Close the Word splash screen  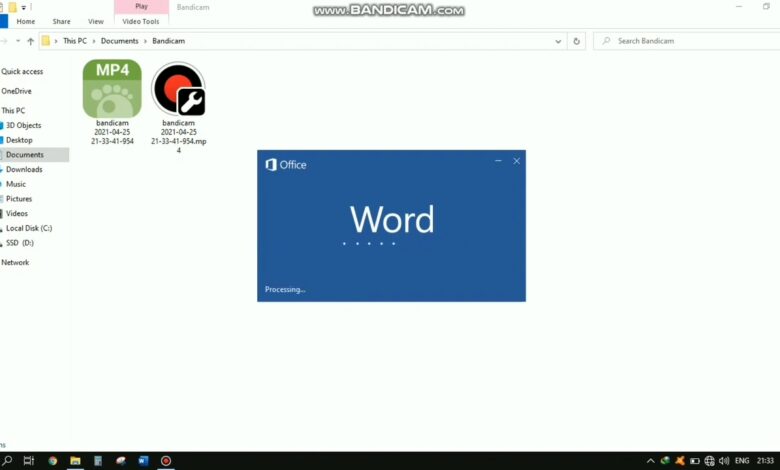(x=516, y=161)
